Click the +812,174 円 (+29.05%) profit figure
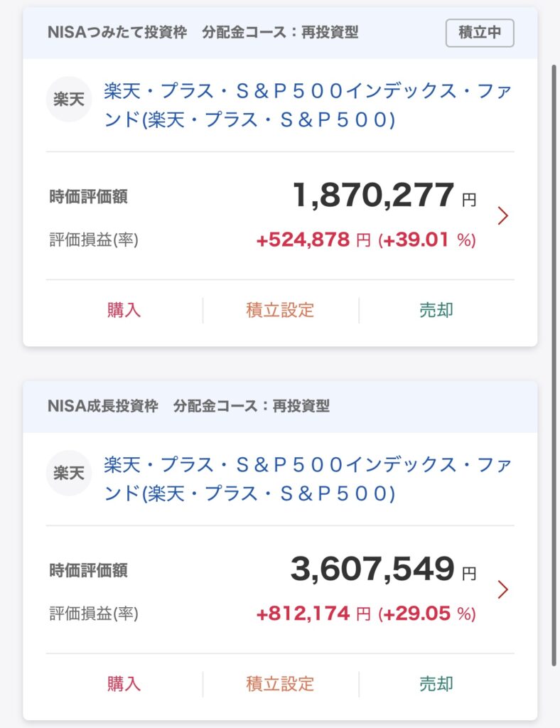 coord(366,614)
